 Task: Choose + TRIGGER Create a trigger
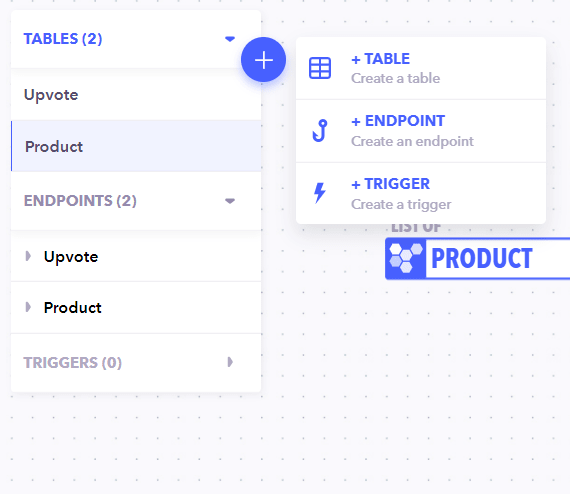(x=421, y=193)
